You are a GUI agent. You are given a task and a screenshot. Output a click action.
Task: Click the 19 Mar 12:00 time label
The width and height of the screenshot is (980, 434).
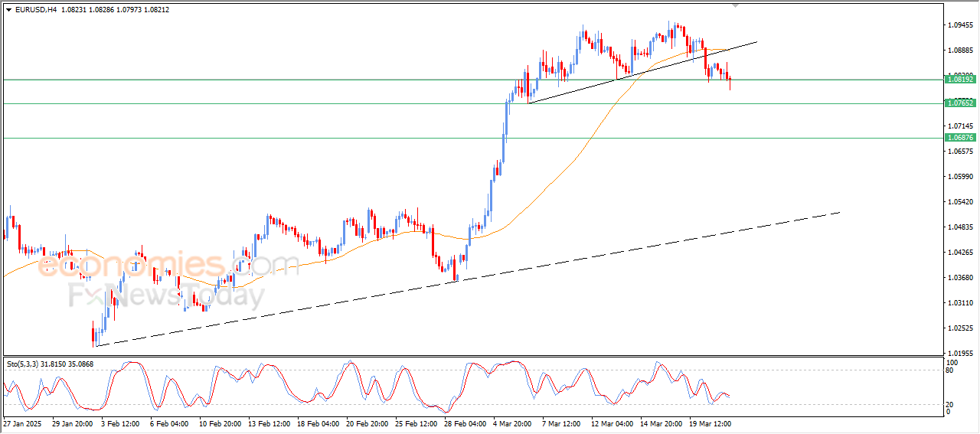click(x=710, y=423)
